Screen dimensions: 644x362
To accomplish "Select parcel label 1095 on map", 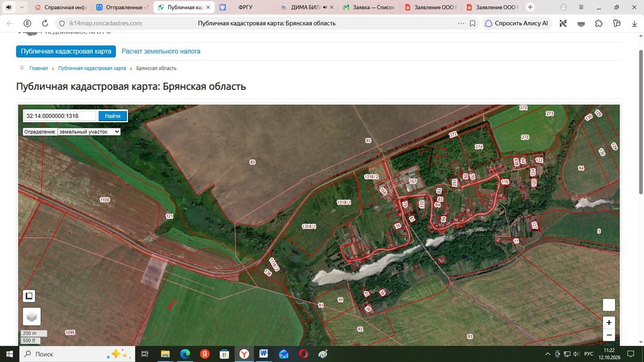I will (x=70, y=333).
